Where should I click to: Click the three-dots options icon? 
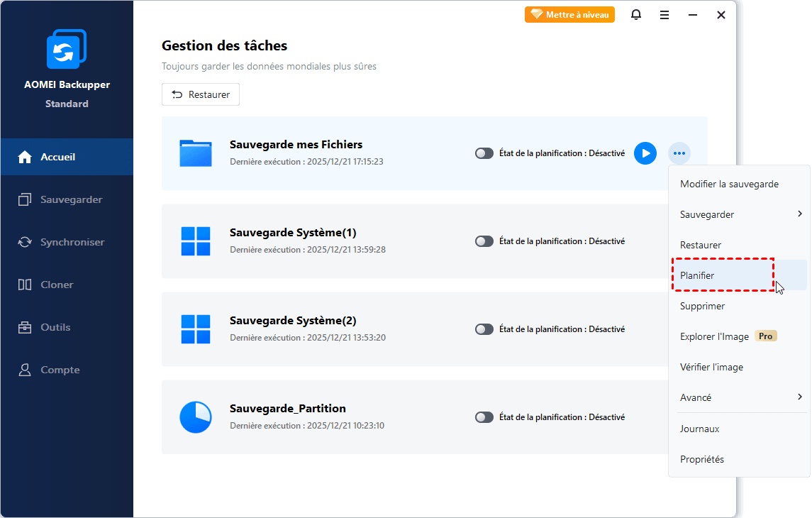click(679, 153)
